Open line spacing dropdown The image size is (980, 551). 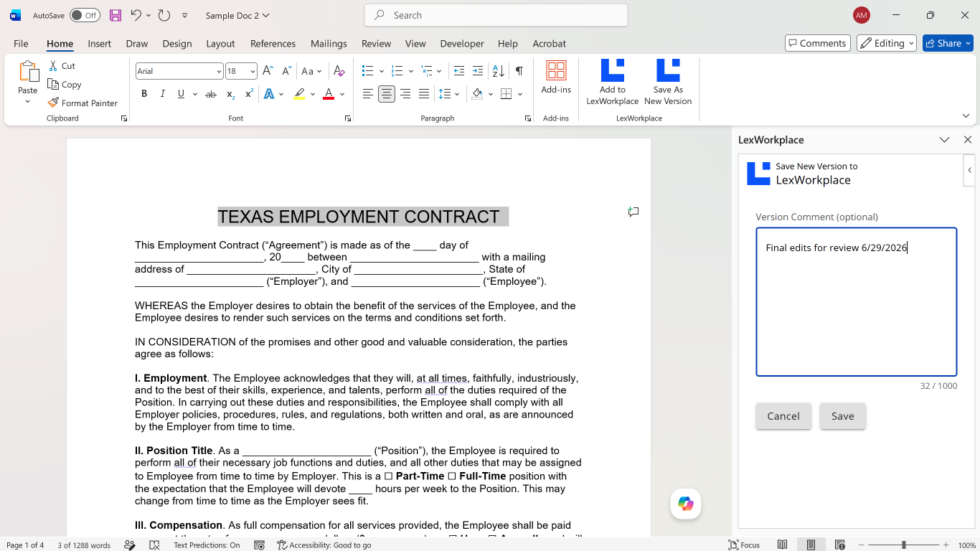pyautogui.click(x=449, y=94)
